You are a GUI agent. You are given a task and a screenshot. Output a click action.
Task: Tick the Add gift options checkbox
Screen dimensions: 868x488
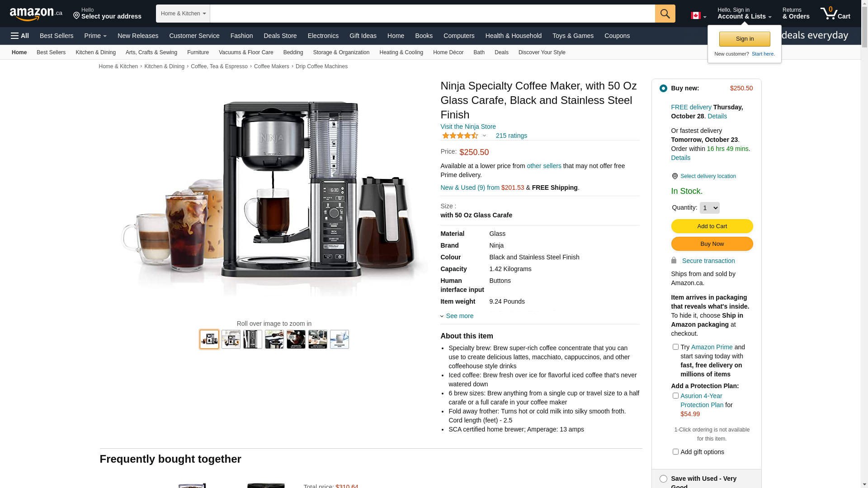point(675,452)
